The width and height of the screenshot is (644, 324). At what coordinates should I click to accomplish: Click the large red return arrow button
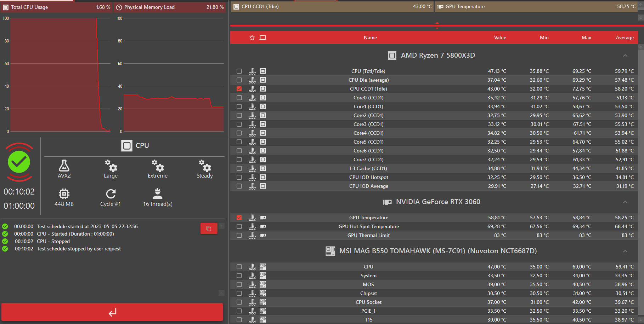(x=112, y=312)
